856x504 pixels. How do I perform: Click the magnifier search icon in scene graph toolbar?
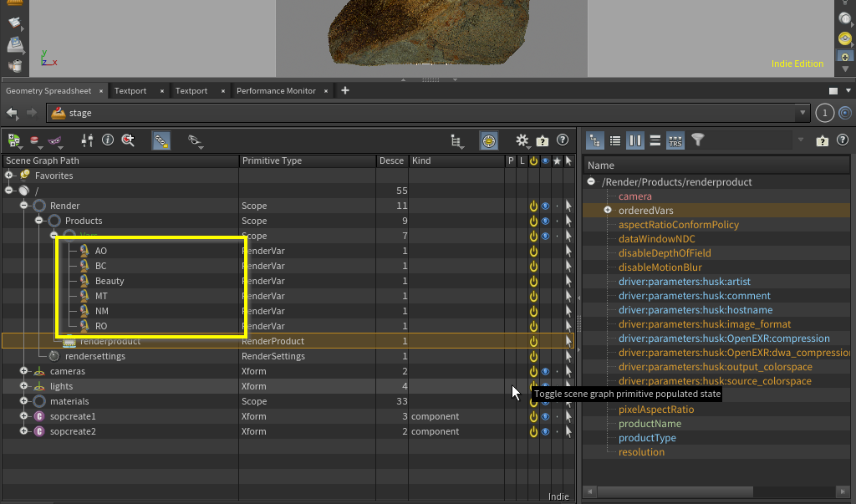pyautogui.click(x=128, y=140)
